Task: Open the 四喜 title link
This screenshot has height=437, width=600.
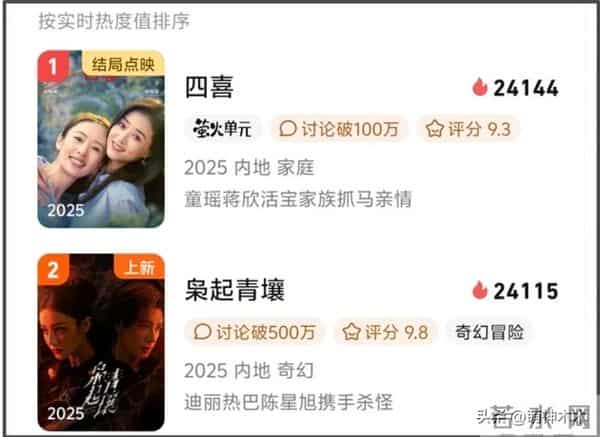Action: 209,88
